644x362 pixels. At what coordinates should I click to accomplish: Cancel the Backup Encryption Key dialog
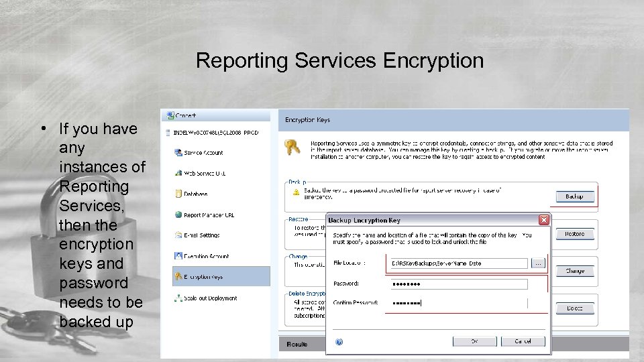pyautogui.click(x=523, y=341)
